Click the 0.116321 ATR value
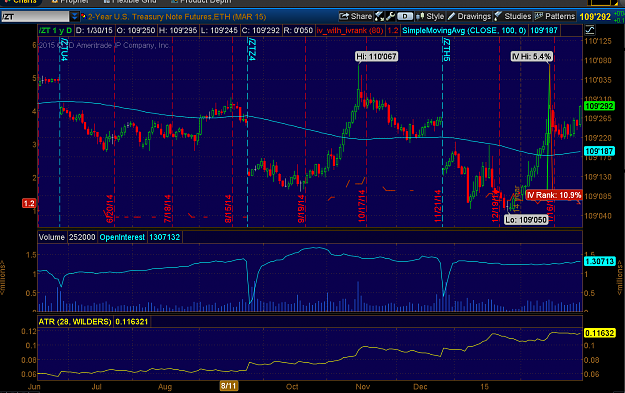This screenshot has height=393, width=625. tap(132, 322)
